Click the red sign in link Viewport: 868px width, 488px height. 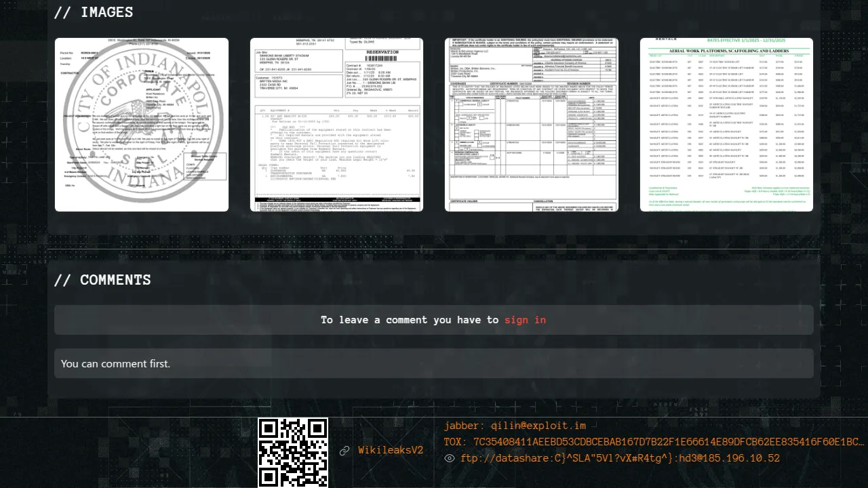[x=525, y=320]
